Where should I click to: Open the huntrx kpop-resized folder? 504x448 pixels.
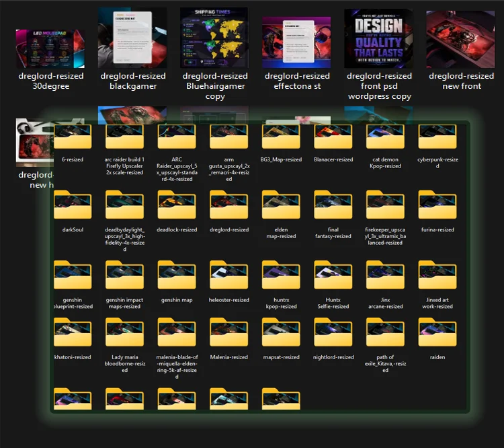coord(281,275)
